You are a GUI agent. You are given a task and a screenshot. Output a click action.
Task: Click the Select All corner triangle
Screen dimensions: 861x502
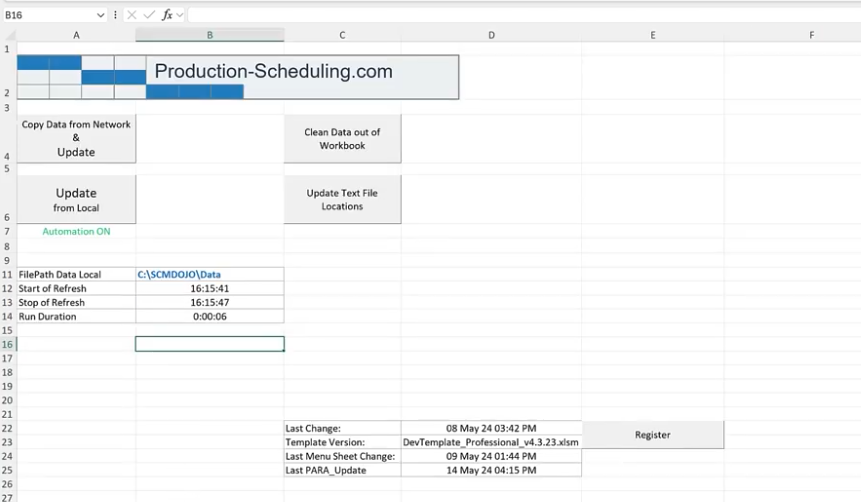coord(9,36)
